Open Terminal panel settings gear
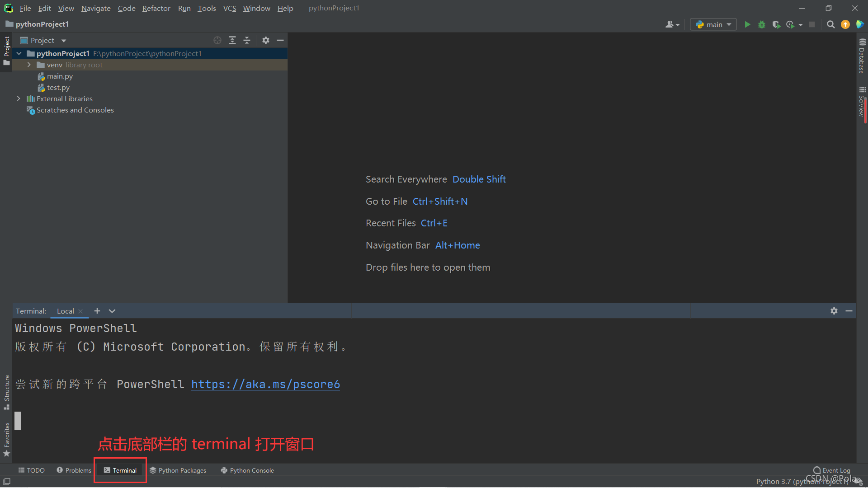 click(x=834, y=311)
